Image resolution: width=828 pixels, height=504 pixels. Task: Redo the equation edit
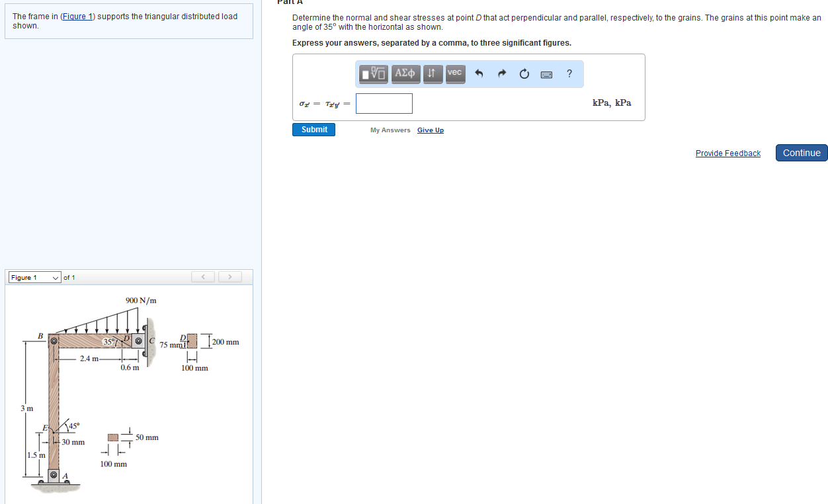pyautogui.click(x=501, y=74)
